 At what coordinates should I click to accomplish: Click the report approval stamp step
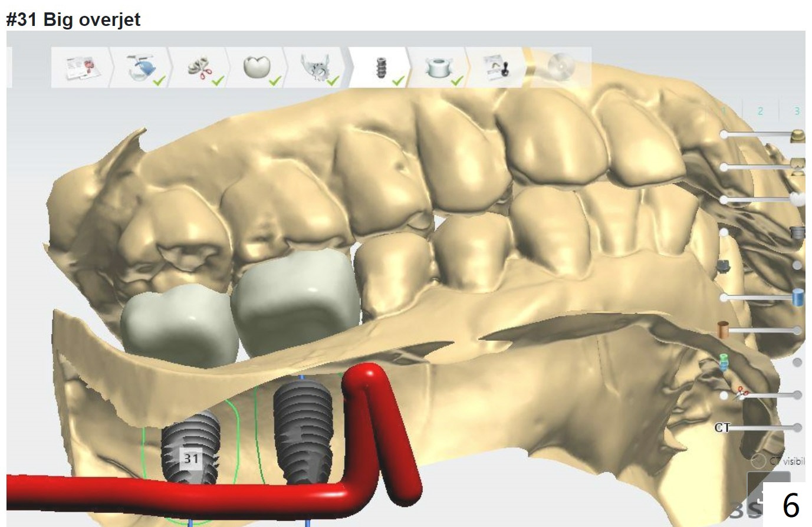[x=498, y=68]
